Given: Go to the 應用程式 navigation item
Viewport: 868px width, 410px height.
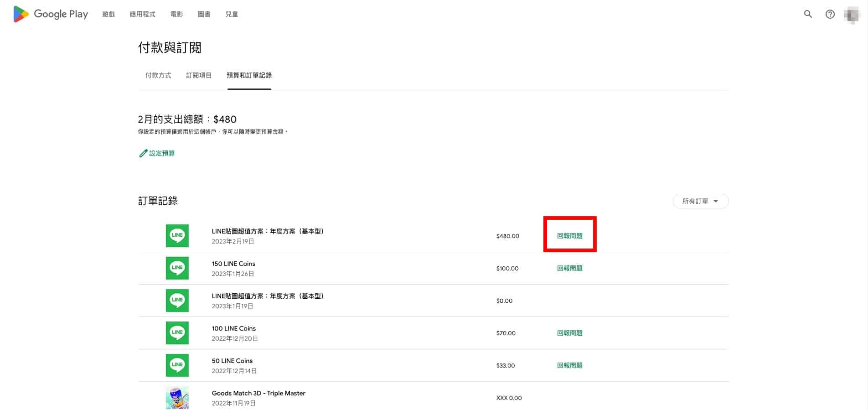Looking at the screenshot, I should [x=142, y=14].
